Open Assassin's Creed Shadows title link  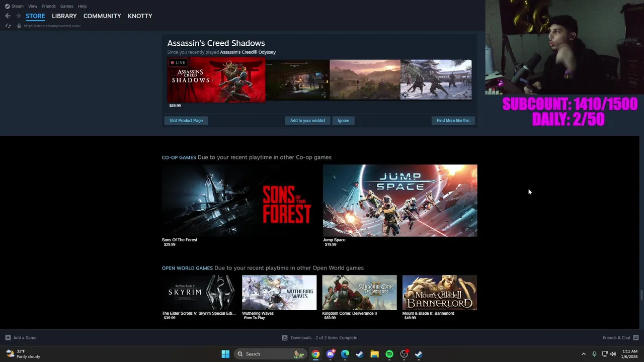[x=216, y=43]
